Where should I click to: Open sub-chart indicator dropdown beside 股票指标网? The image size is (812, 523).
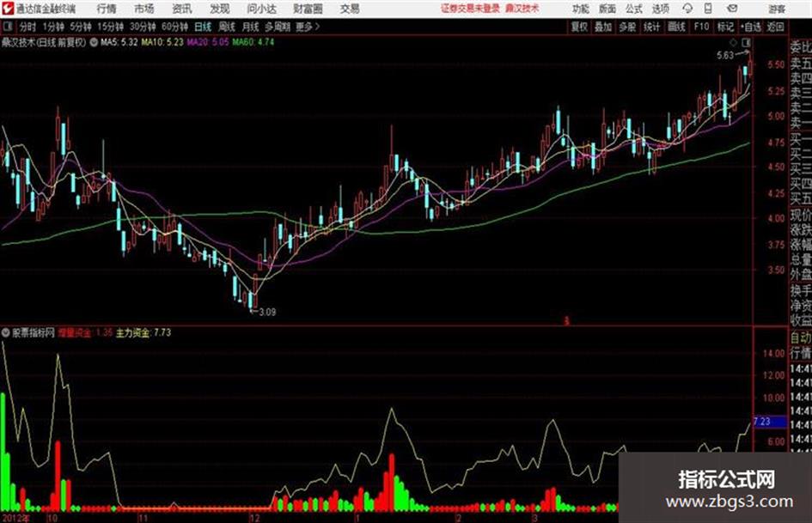(x=6, y=332)
